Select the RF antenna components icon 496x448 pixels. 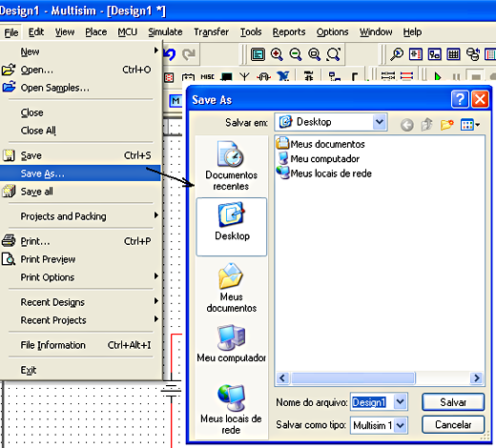(x=244, y=76)
